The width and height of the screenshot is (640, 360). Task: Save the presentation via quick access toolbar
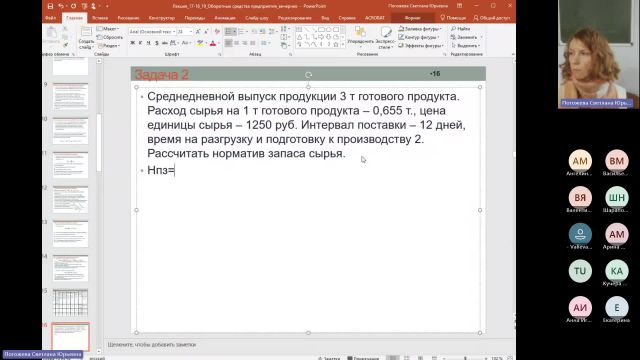(50, 6)
